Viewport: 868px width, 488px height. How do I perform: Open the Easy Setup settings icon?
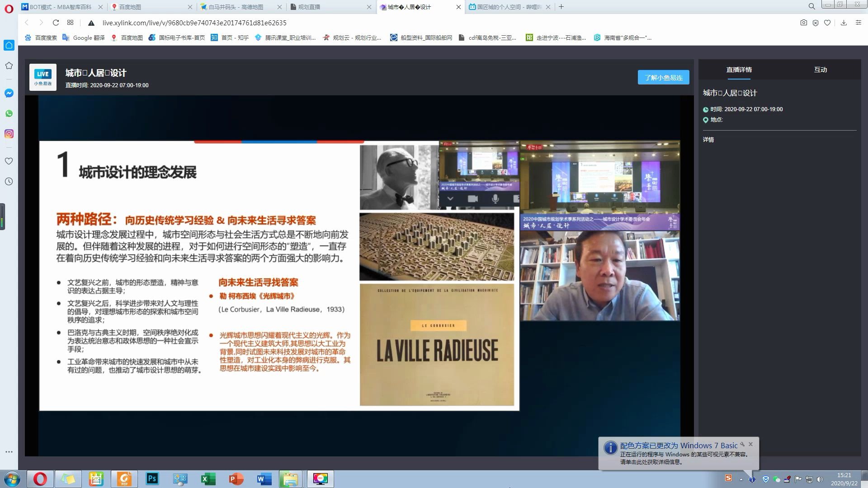click(x=858, y=23)
